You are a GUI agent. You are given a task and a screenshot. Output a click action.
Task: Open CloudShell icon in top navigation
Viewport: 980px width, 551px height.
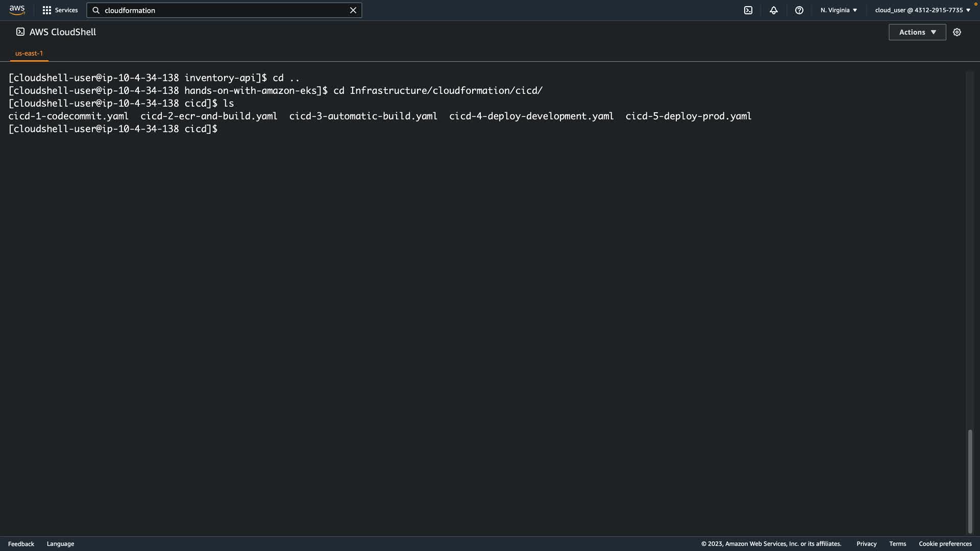748,10
